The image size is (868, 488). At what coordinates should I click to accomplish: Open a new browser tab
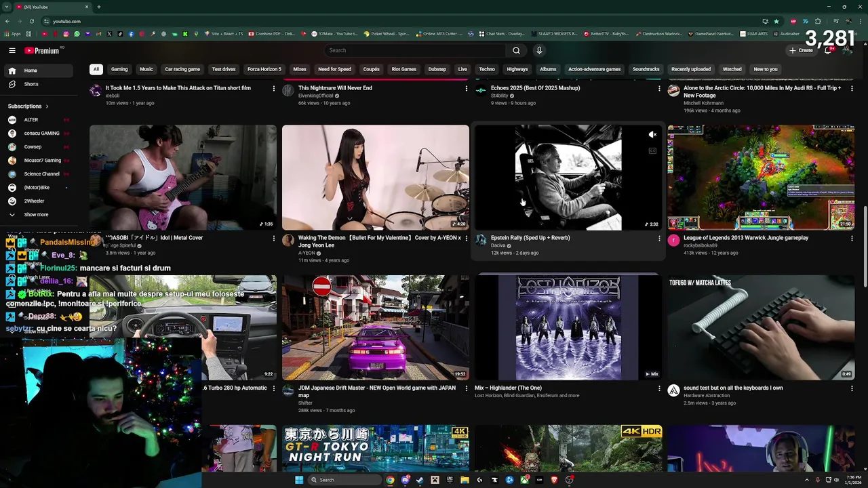[98, 7]
